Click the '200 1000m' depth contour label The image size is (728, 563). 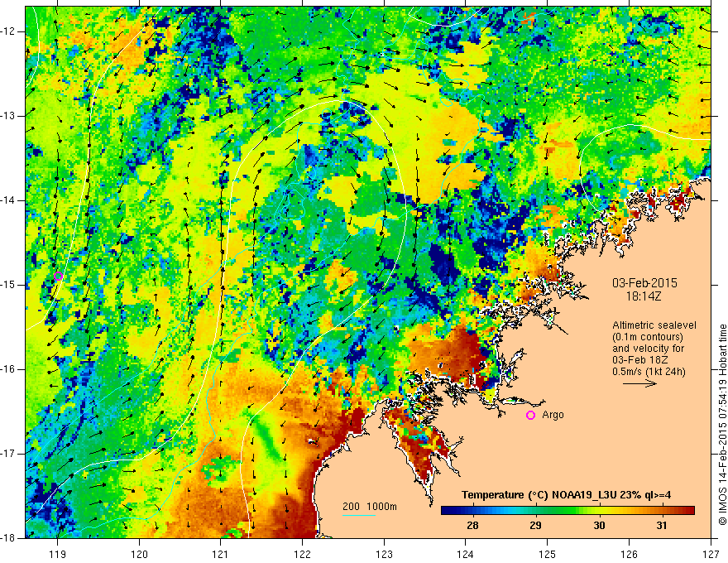click(x=370, y=507)
